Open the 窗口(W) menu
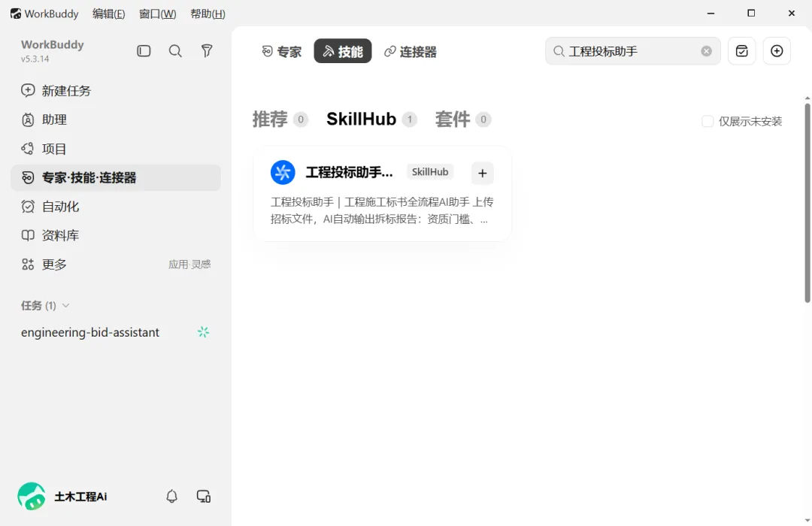The image size is (812, 526). tap(157, 14)
